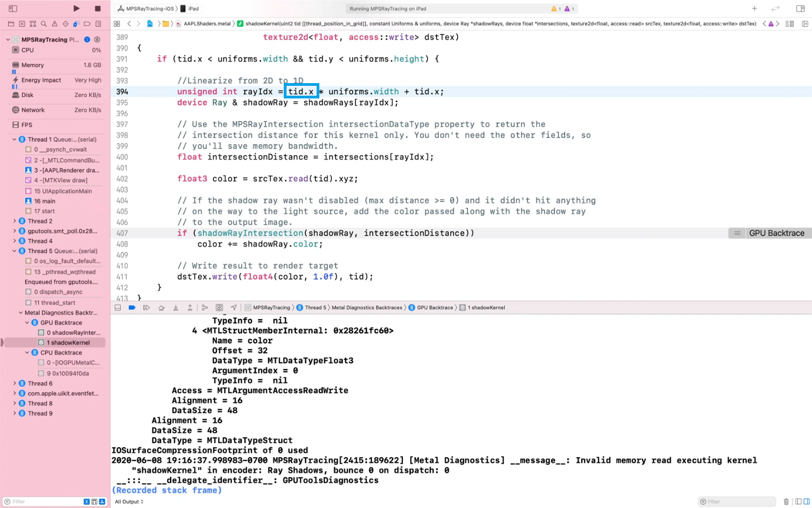Click the console filter field

click(x=737, y=501)
